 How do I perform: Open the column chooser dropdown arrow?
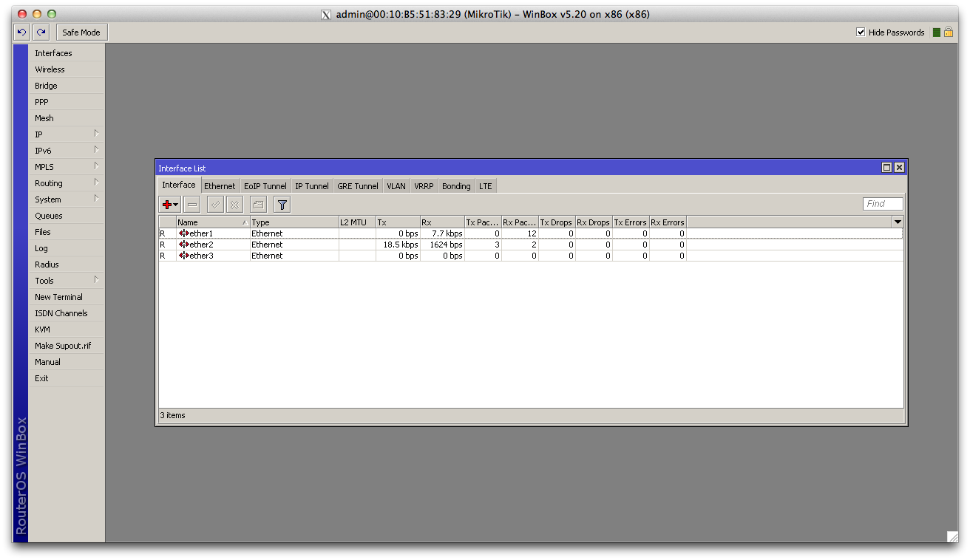tap(898, 222)
